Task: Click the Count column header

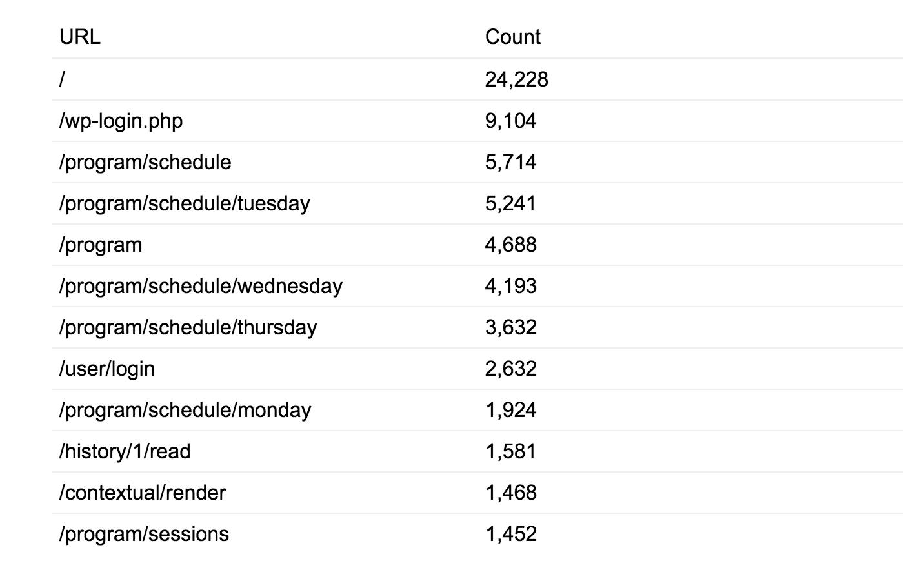Action: point(512,37)
